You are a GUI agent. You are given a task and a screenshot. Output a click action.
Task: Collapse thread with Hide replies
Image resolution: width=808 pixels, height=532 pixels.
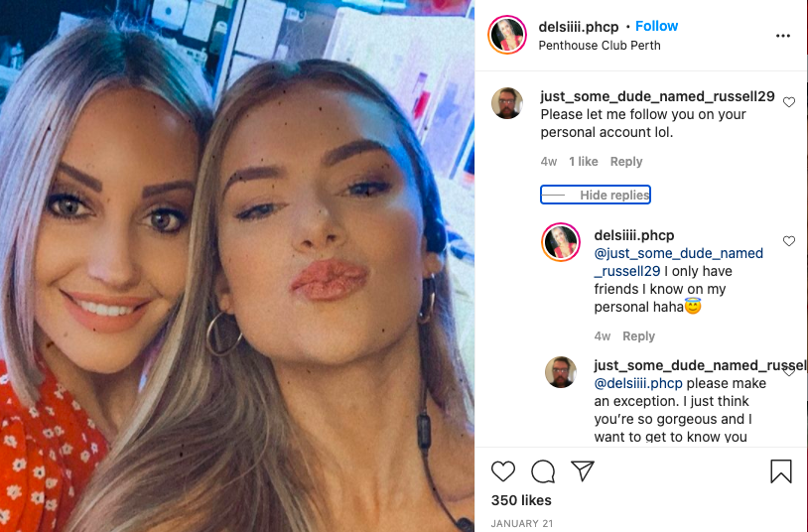(596, 195)
